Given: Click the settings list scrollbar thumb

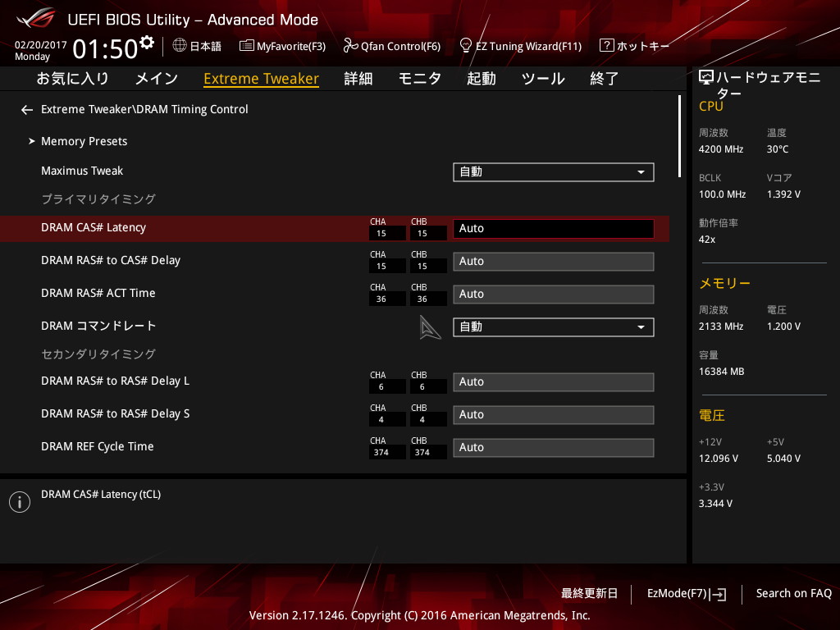Looking at the screenshot, I should 680,136.
